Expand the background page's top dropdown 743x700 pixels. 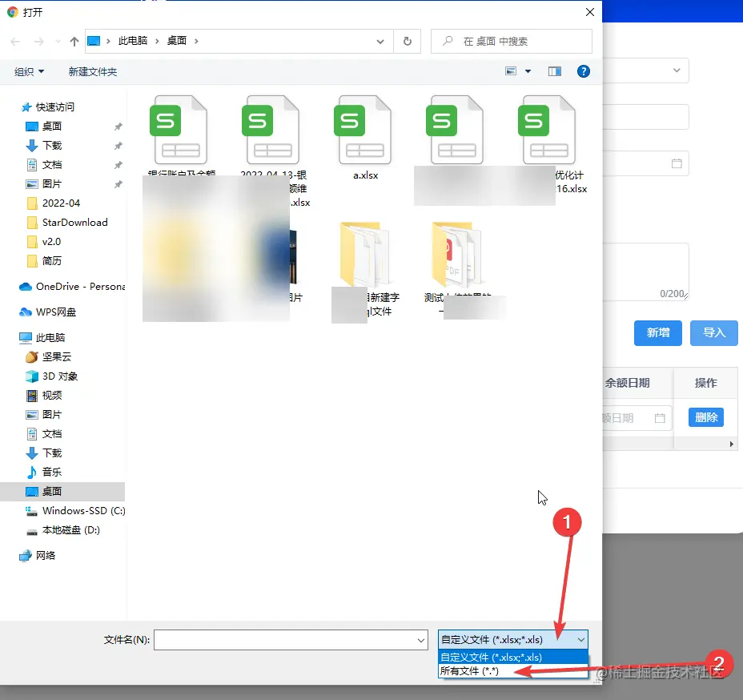677,70
